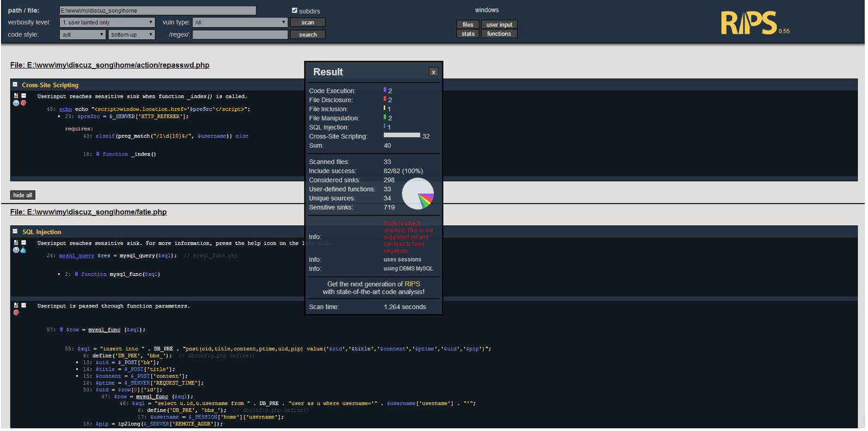Open code viewer icon for mysql_query finding

(16, 243)
